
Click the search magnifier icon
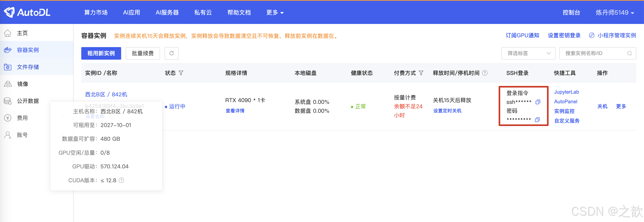point(629,53)
